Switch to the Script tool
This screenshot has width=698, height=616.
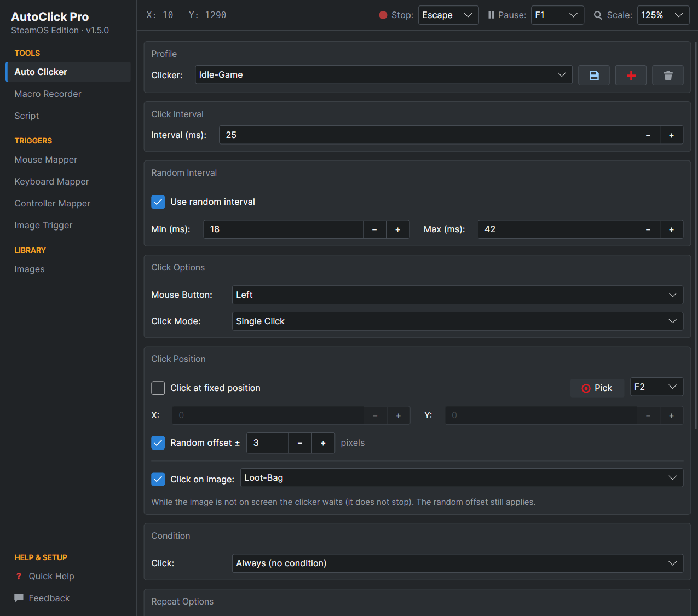tap(68, 116)
